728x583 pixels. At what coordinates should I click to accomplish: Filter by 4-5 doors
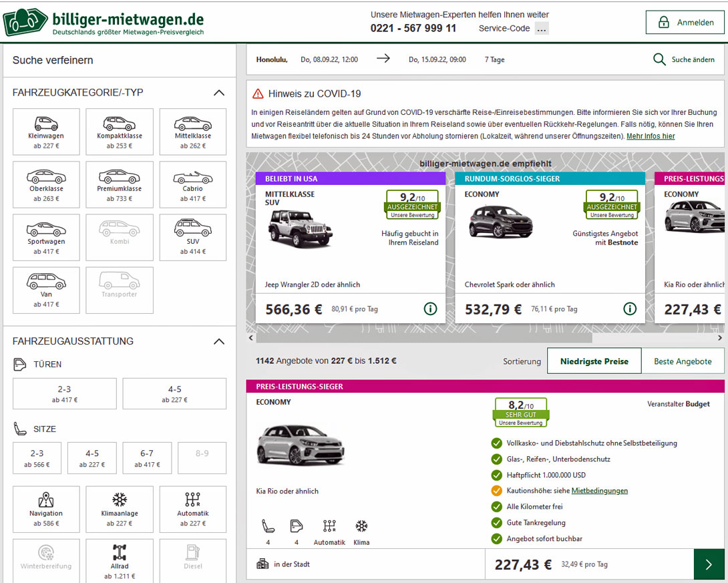tap(174, 393)
